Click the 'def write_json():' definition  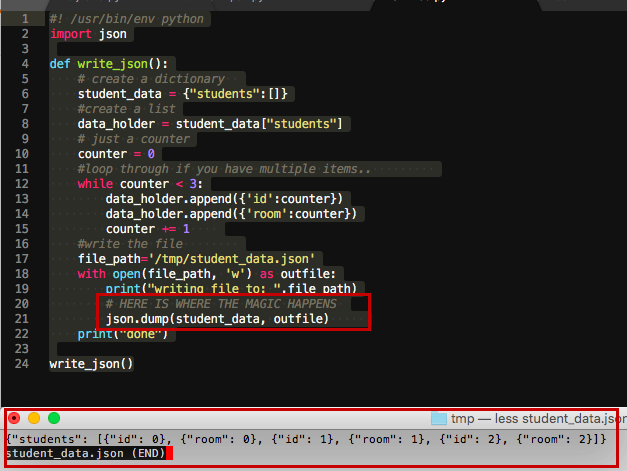[108, 64]
